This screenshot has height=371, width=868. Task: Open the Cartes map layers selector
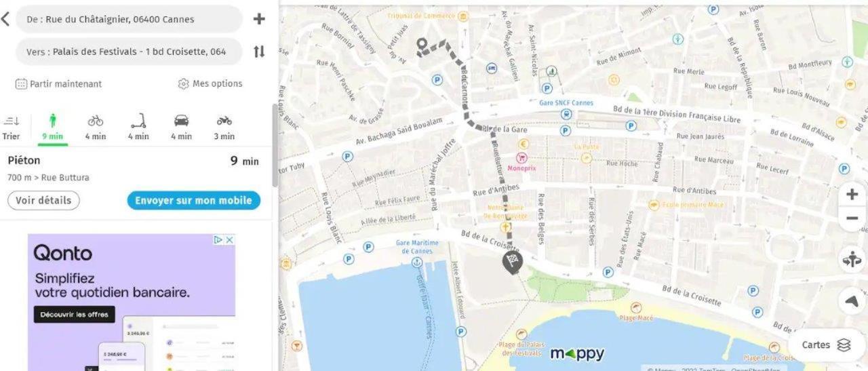point(826,345)
